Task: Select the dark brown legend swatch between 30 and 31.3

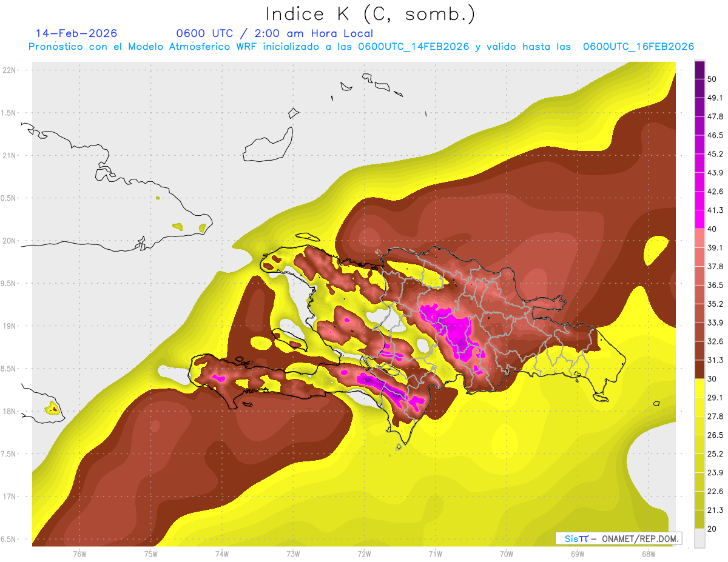Action: click(x=699, y=369)
